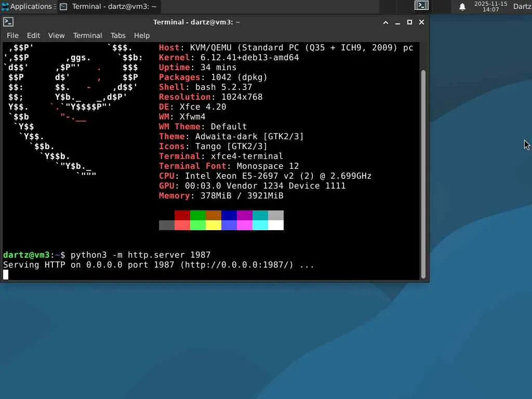Shade the window with the up-arrow button

(386, 22)
